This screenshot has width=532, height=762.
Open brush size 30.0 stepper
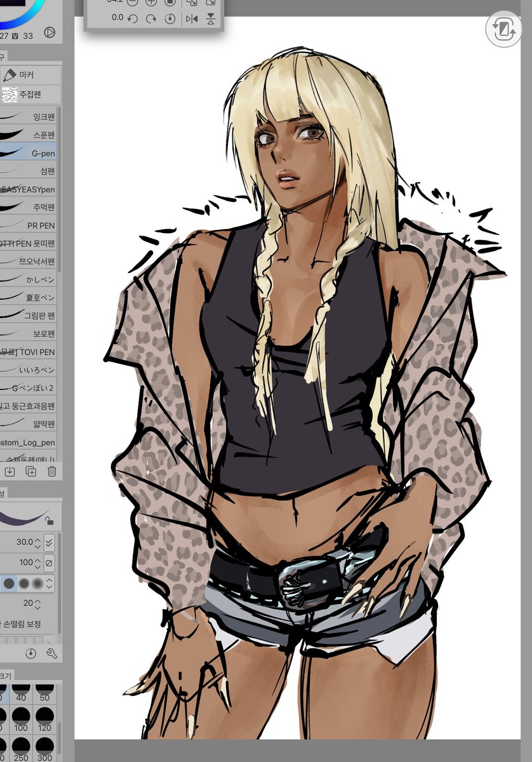pos(37,543)
